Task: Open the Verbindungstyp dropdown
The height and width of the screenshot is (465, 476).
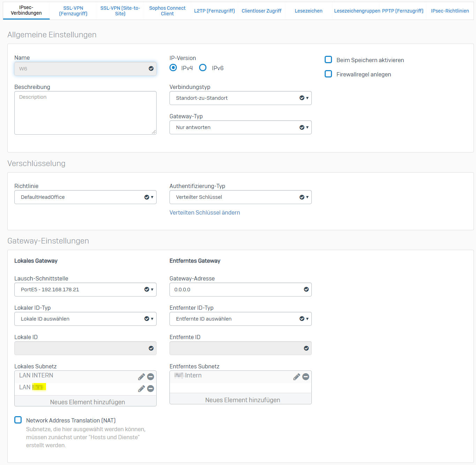Action: point(240,98)
